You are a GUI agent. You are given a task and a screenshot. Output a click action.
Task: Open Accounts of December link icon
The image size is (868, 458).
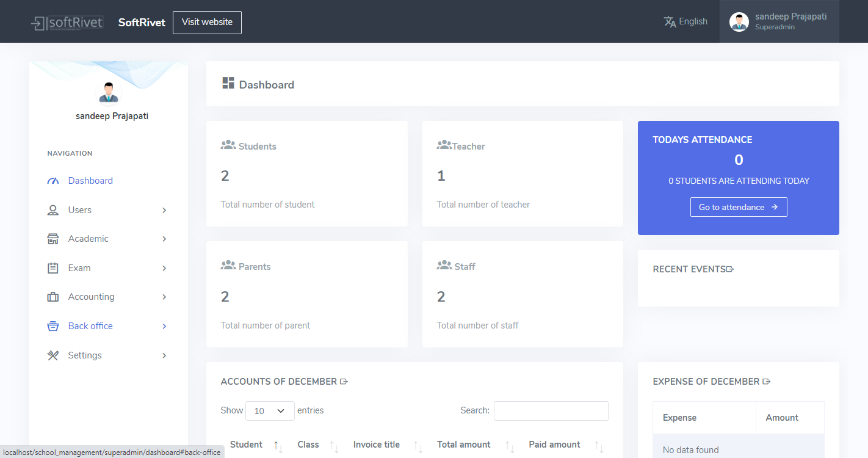(x=344, y=382)
